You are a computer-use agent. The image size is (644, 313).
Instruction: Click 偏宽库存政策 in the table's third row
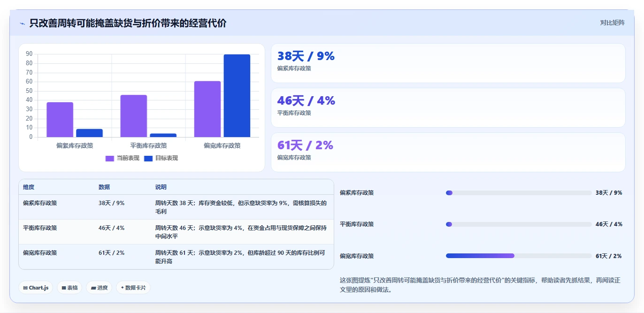click(40, 253)
